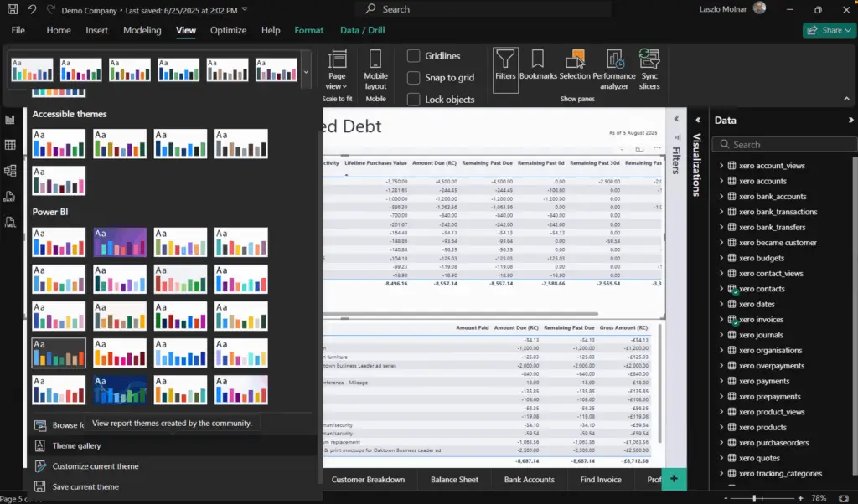Open Model view in the left sidebar
Image resolution: width=858 pixels, height=504 pixels.
(x=10, y=169)
